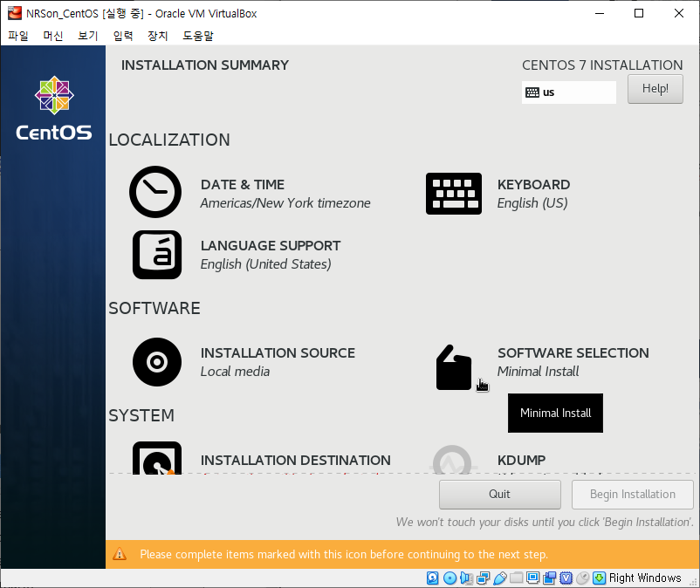
Task: Click 'Right Windows' host key label
Action: tap(645, 578)
